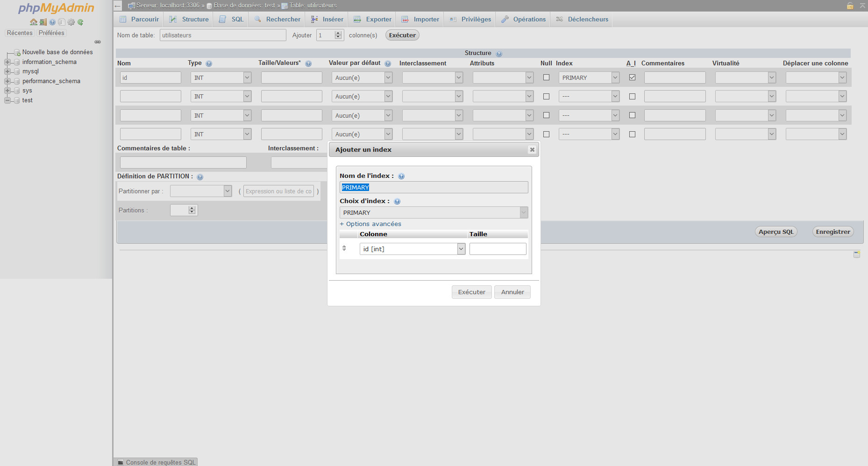Open MySQL documentation pages icon in sidebar
Image resolution: width=868 pixels, height=466 pixels.
61,22
